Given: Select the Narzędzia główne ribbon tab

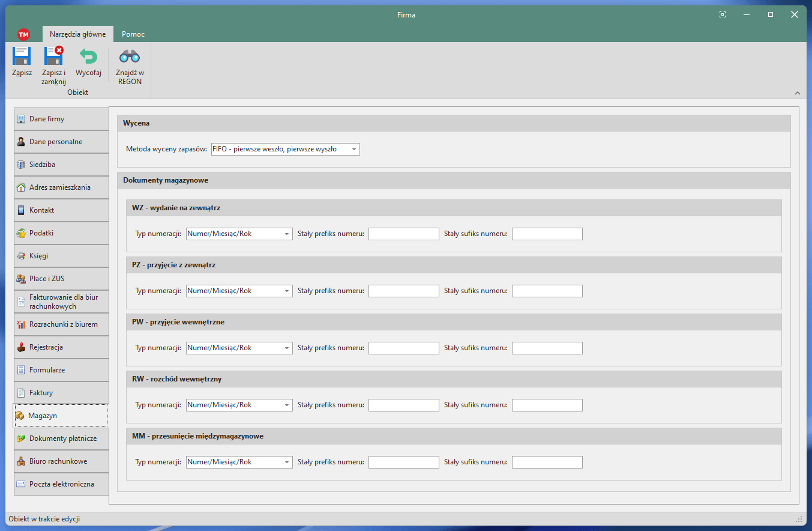Looking at the screenshot, I should pyautogui.click(x=77, y=34).
